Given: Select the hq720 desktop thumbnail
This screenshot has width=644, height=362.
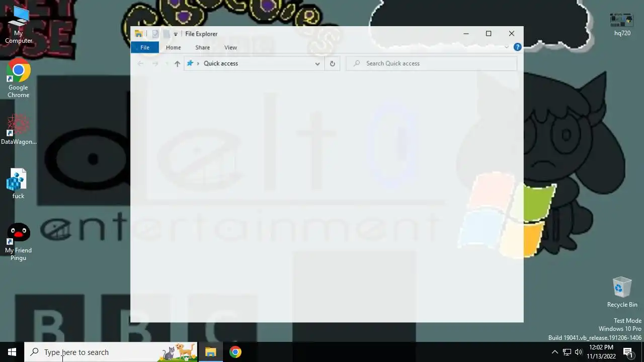Looking at the screenshot, I should pos(622,24).
